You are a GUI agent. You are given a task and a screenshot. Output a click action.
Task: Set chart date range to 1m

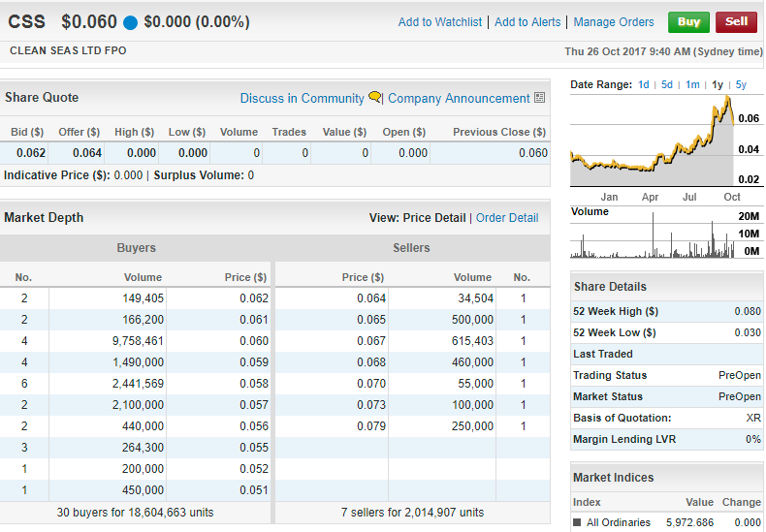click(692, 84)
